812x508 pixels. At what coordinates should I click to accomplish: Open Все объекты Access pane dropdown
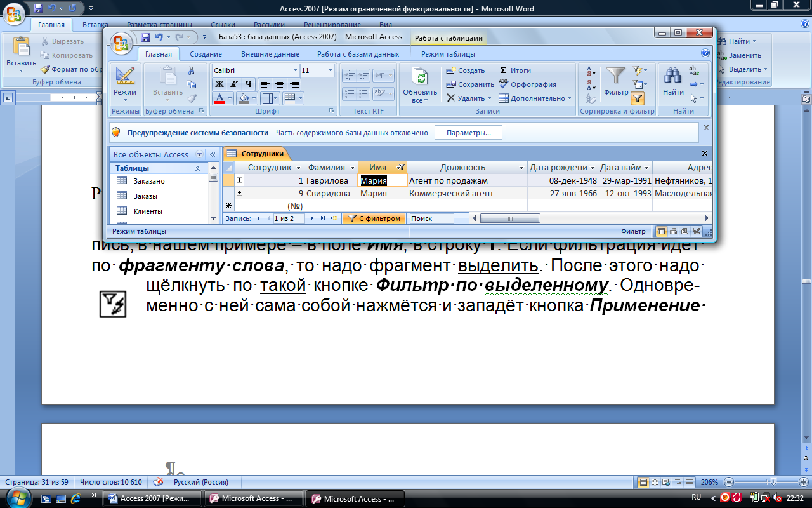199,154
